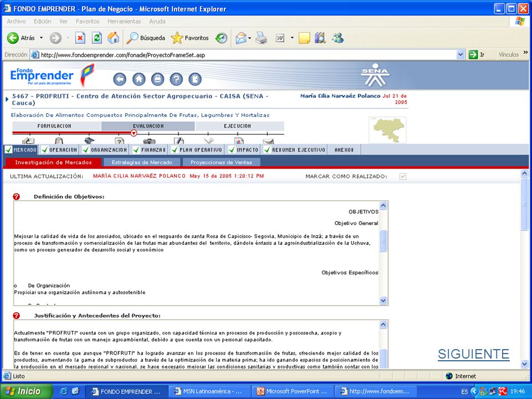Screen dimensions: 532x399
Task: Switch to the MERCADO tab
Action: click(21, 150)
